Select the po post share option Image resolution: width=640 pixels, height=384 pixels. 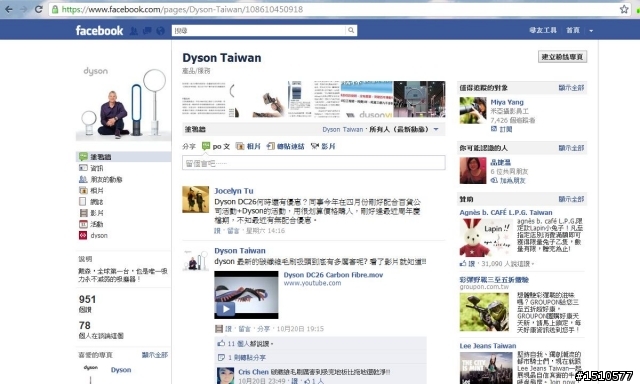pos(216,146)
